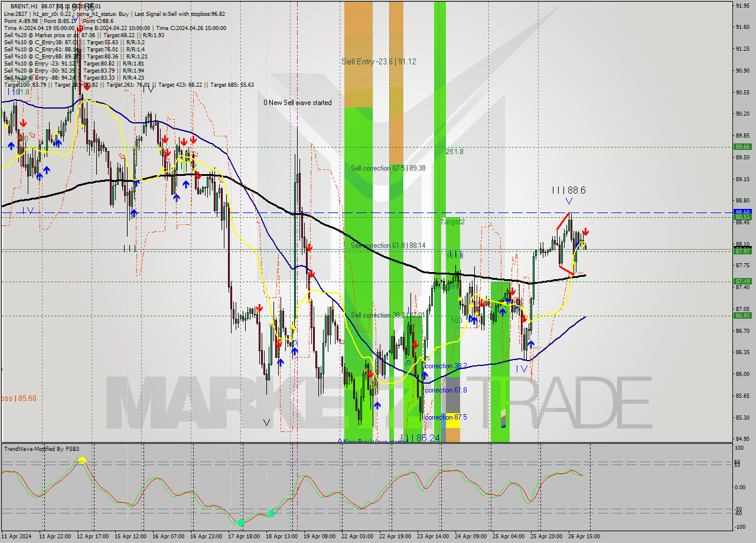This screenshot has height=543, width=756.
Task: Select the 'Sell correction 87.5 | 89.38' label
Action: [388, 168]
